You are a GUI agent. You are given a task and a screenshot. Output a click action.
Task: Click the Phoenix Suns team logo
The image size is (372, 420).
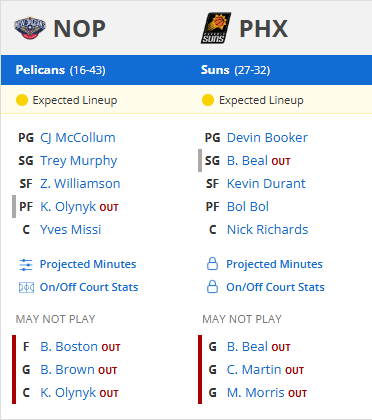point(216,28)
